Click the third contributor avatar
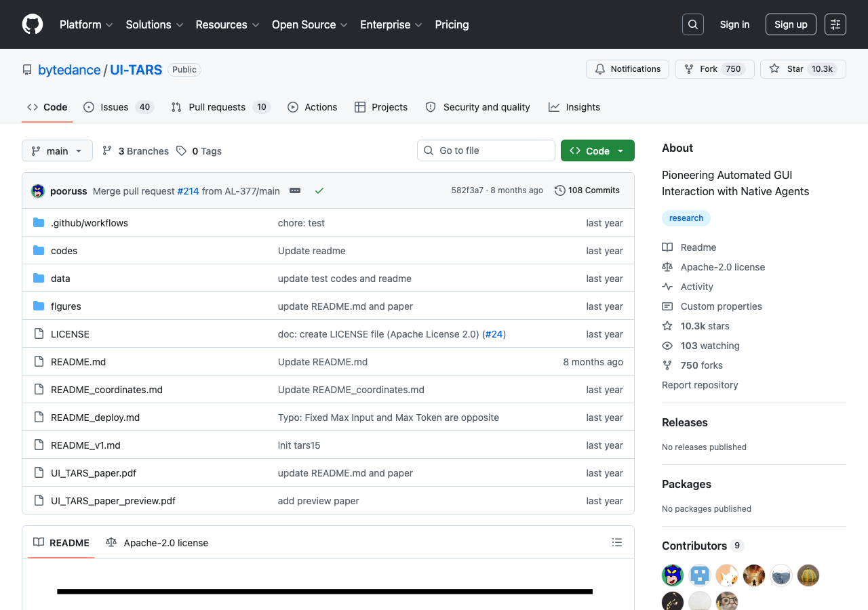Screen dimensions: 868x610 [x=727, y=575]
